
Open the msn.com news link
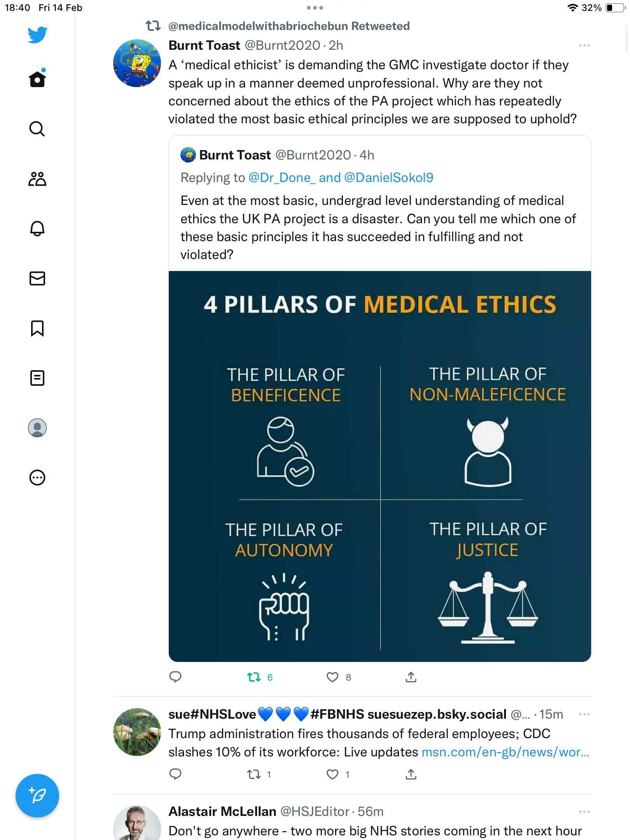tap(506, 752)
